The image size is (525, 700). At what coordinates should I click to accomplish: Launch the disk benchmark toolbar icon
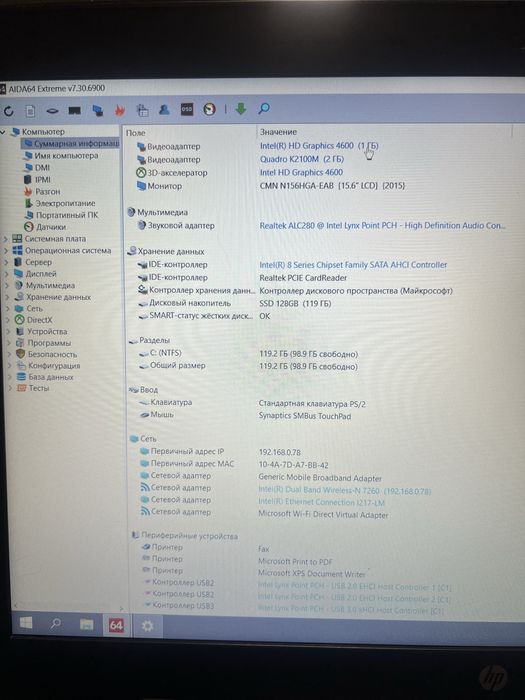coord(52,110)
